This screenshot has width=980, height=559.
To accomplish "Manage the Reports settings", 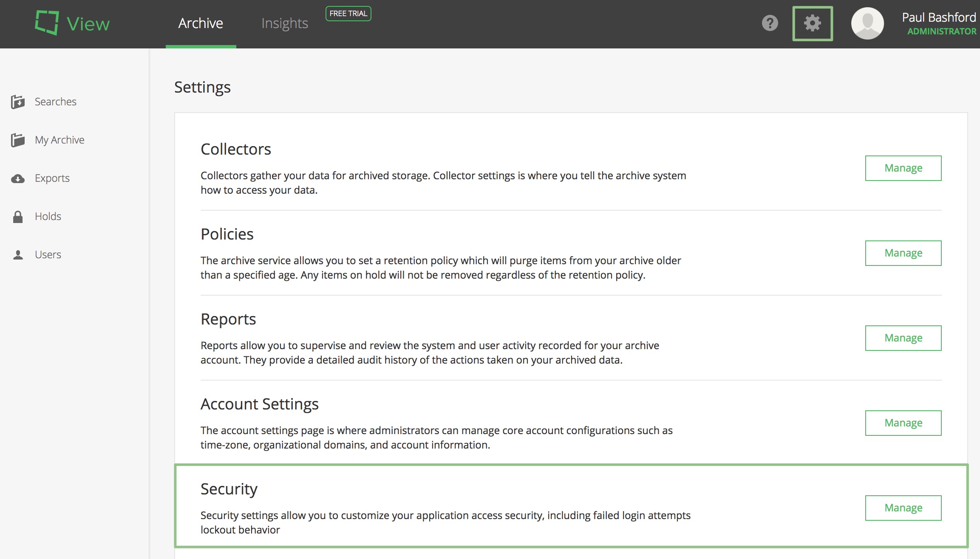I will (903, 338).
